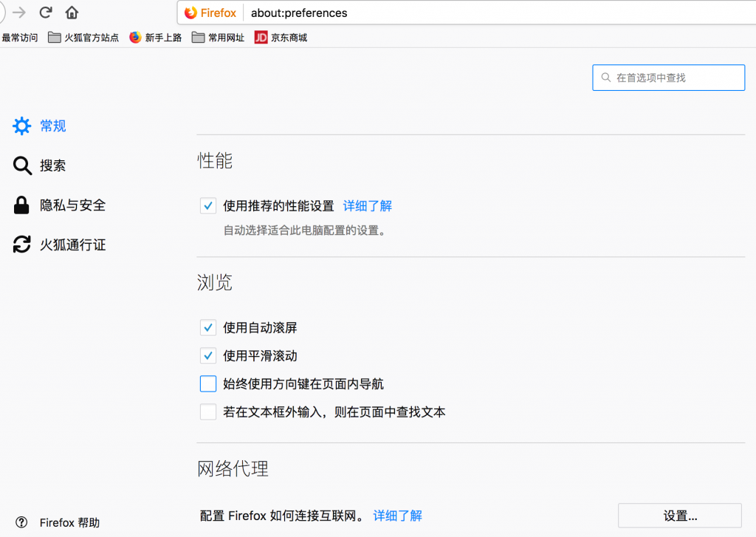Open 详细了解 link about performance settings
The image size is (756, 537).
366,206
